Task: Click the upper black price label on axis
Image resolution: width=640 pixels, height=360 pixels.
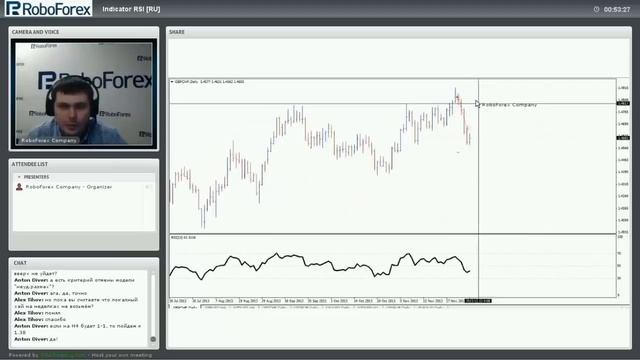Action: (x=623, y=103)
